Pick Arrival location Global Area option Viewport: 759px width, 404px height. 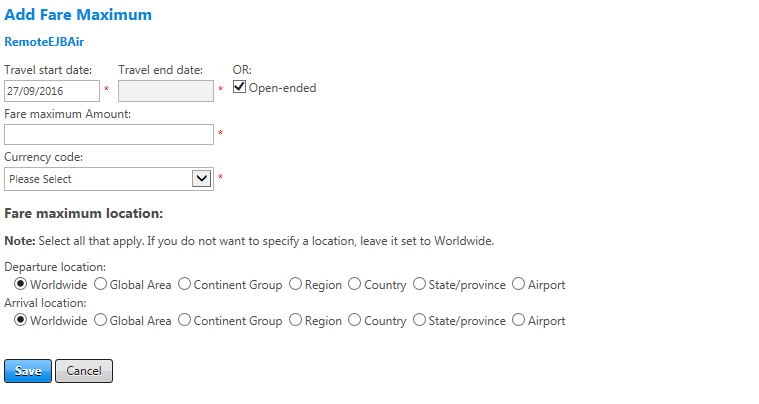pyautogui.click(x=100, y=321)
